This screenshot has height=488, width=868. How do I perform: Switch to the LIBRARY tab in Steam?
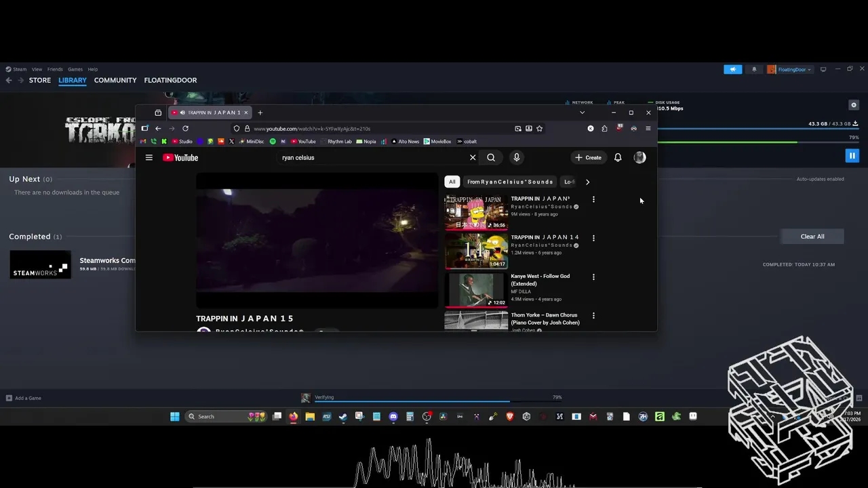73,80
